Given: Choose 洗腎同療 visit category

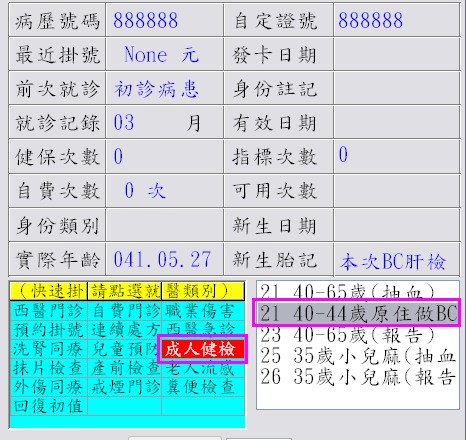Looking at the screenshot, I should tap(49, 349).
